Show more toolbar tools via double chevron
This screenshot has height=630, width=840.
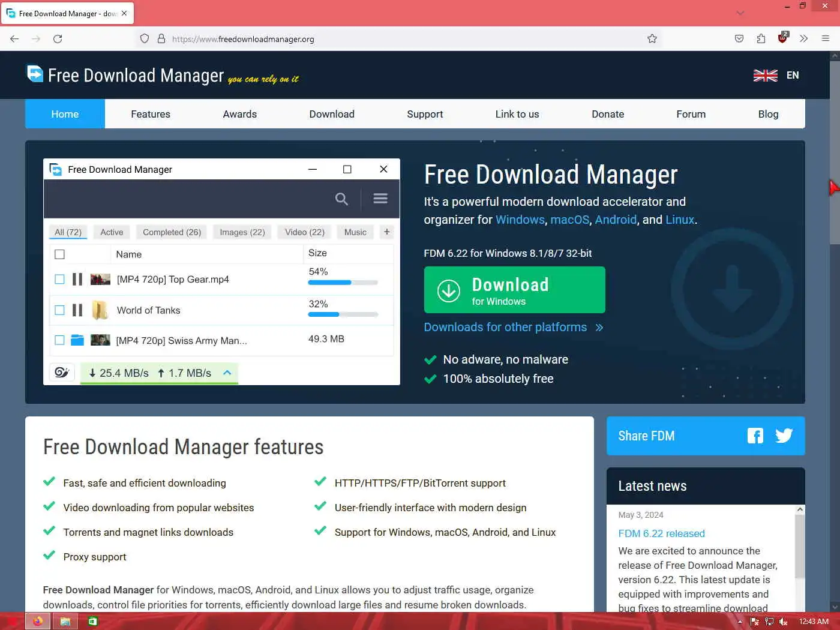click(804, 38)
